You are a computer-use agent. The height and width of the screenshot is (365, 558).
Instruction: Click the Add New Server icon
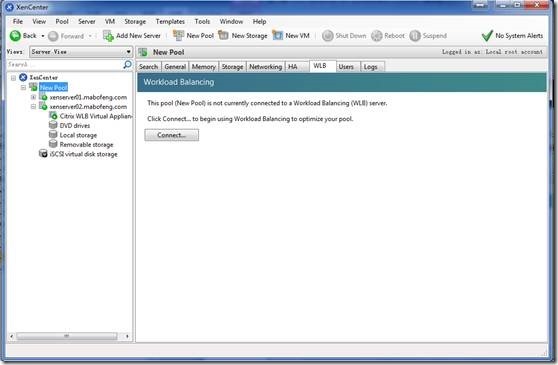[x=108, y=36]
